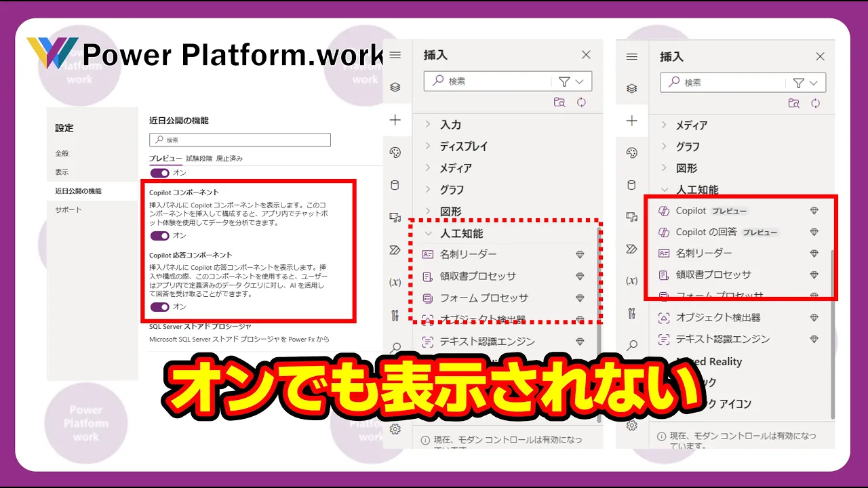The image size is (868, 488).
Task: Open Media icon in right panel sidebar
Action: tap(632, 217)
